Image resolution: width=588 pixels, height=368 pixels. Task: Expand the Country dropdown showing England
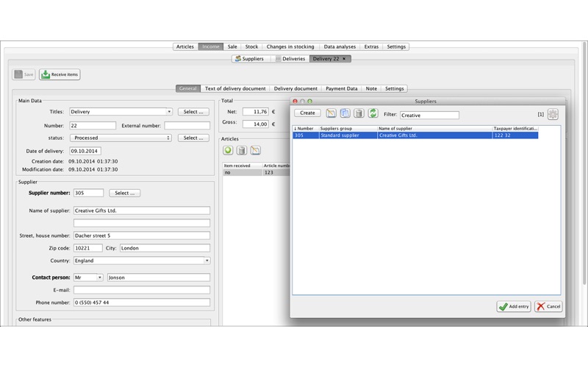(142, 261)
